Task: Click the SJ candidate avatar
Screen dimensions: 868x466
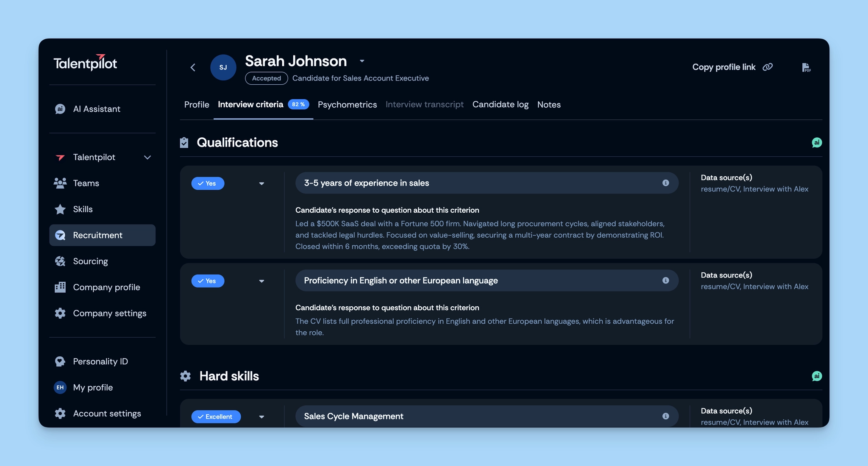Action: click(x=223, y=67)
